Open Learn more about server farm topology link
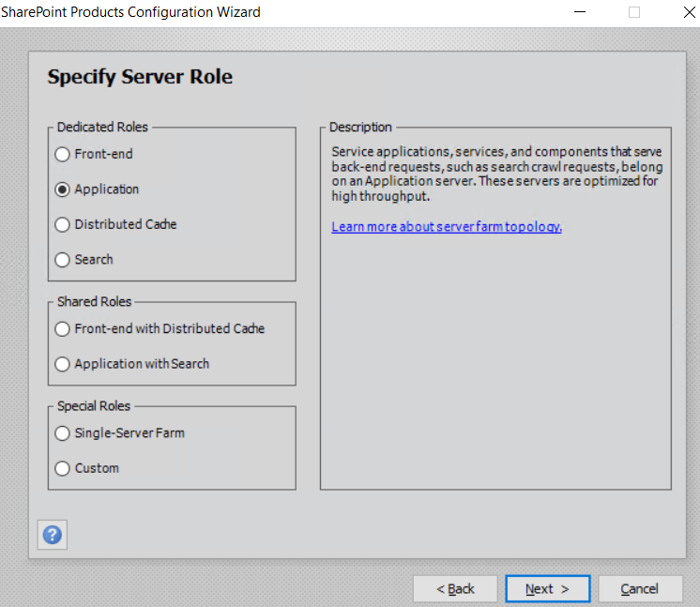The width and height of the screenshot is (700, 607). pyautogui.click(x=447, y=227)
